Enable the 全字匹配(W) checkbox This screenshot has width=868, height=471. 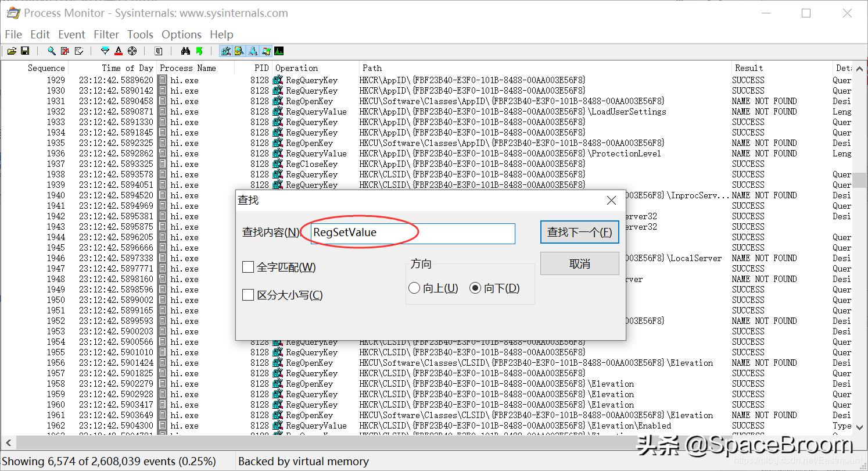tap(248, 267)
